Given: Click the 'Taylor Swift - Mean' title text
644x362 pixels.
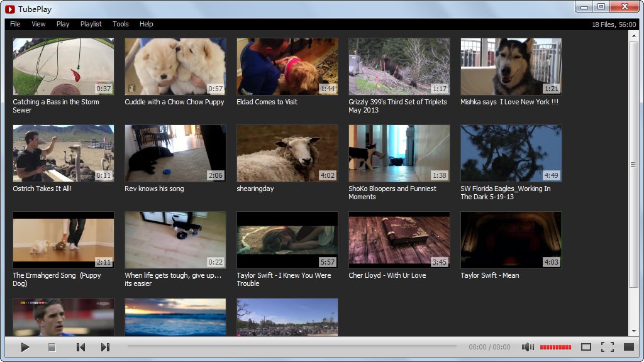Looking at the screenshot, I should 489,275.
